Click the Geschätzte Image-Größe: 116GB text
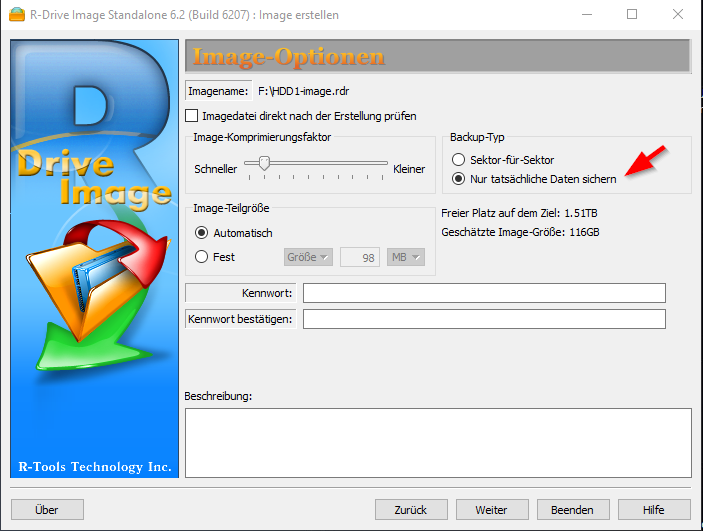703x531 pixels. 520,232
